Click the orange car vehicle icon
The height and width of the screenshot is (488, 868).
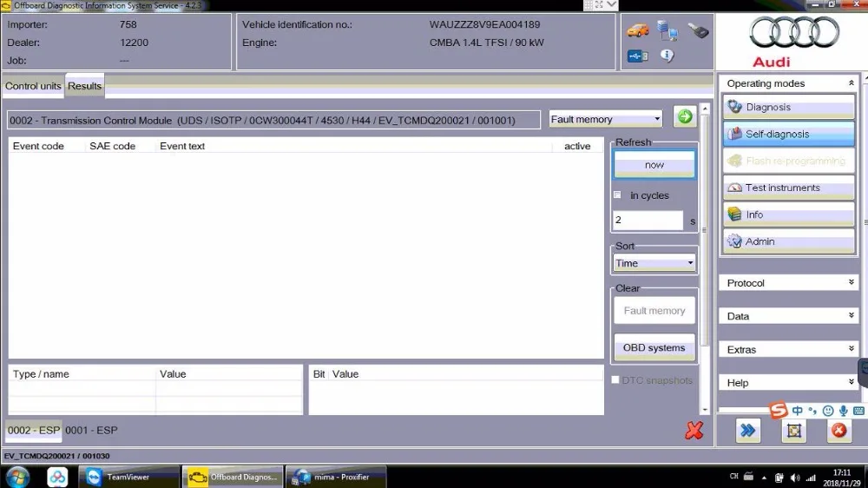[x=638, y=30]
